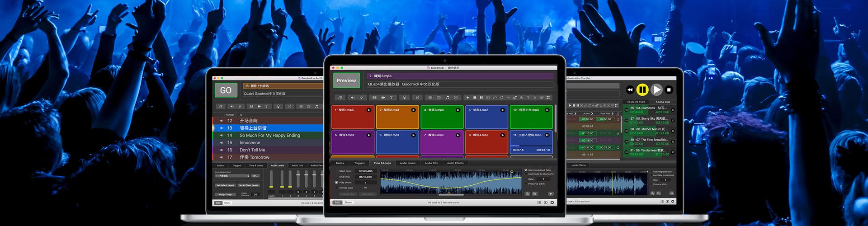Add timecode clock cue in center toolbar
Image resolution: width=868 pixels, height=226 pixels.
pos(456,98)
